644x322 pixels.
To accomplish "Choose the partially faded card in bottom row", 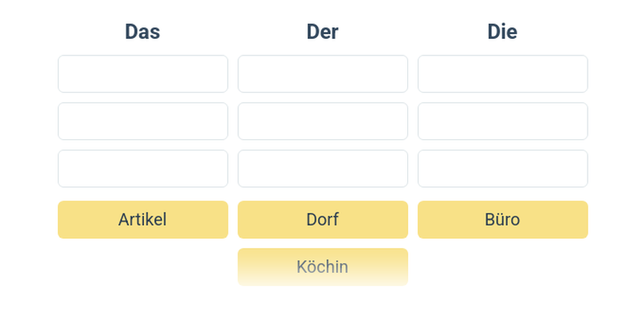I will 322,266.
